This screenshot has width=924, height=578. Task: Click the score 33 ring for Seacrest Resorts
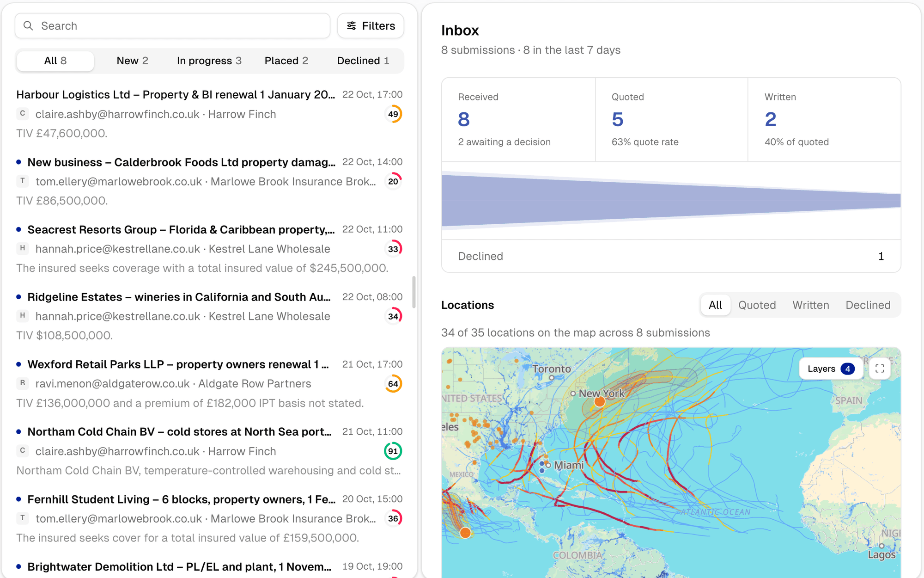tap(393, 249)
